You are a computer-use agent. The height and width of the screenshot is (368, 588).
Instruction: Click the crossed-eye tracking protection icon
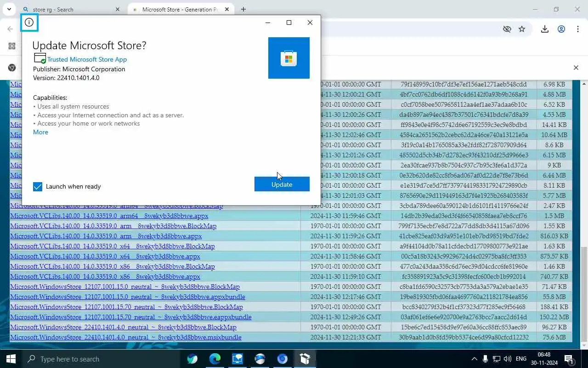tap(507, 29)
